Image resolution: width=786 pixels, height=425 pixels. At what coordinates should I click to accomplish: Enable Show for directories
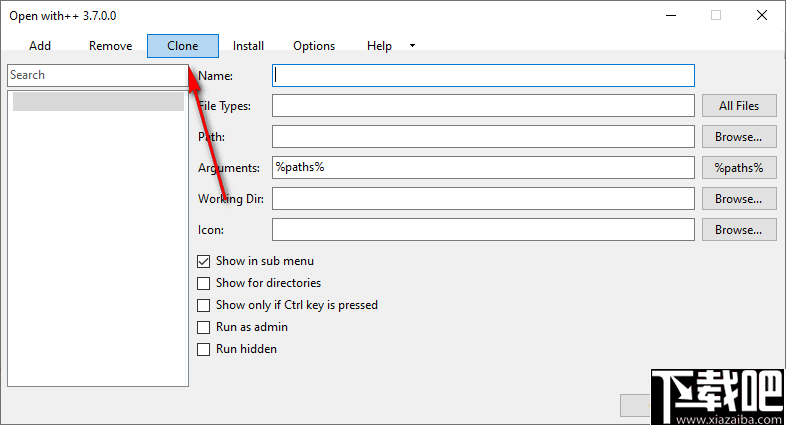[x=204, y=283]
